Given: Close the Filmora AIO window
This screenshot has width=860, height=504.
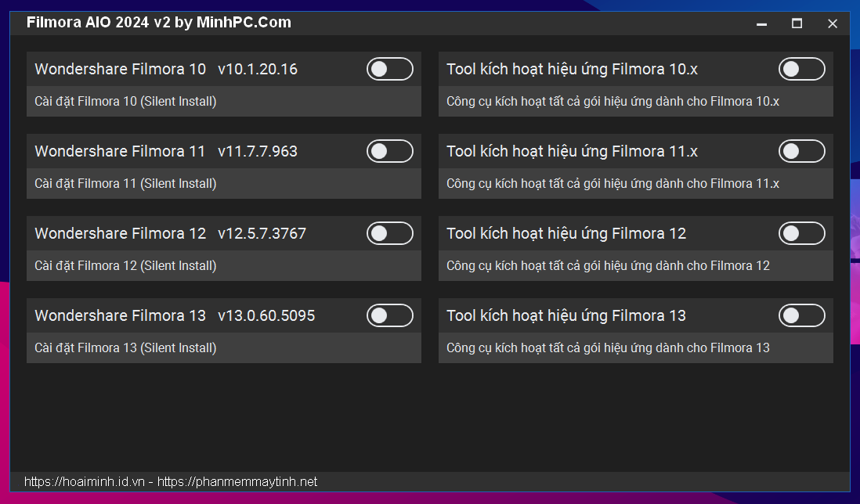Looking at the screenshot, I should point(833,23).
